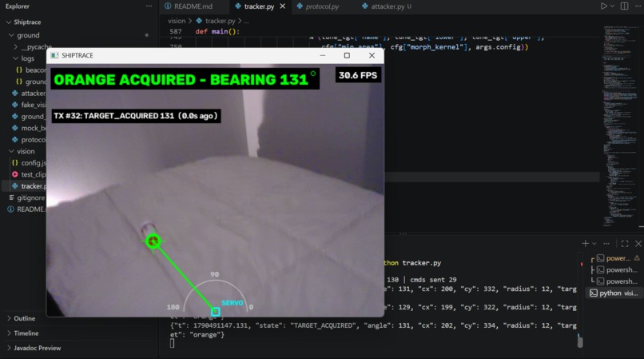Open editor More Actions ellipsis
644x359 pixels.
638,6
